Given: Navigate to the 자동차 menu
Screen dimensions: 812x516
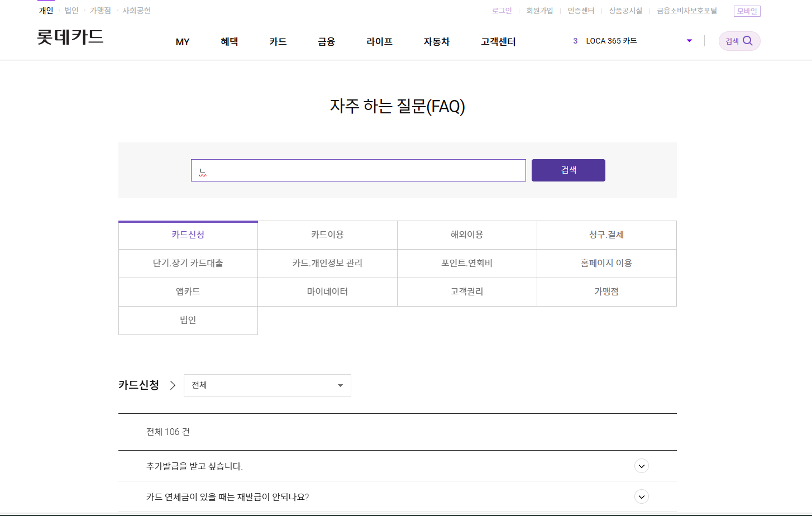Looking at the screenshot, I should tap(437, 41).
